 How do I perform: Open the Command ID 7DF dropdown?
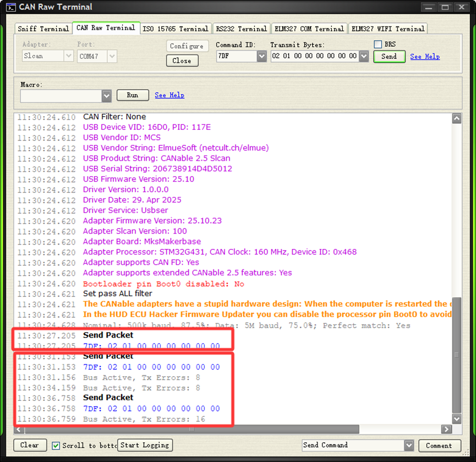(261, 56)
